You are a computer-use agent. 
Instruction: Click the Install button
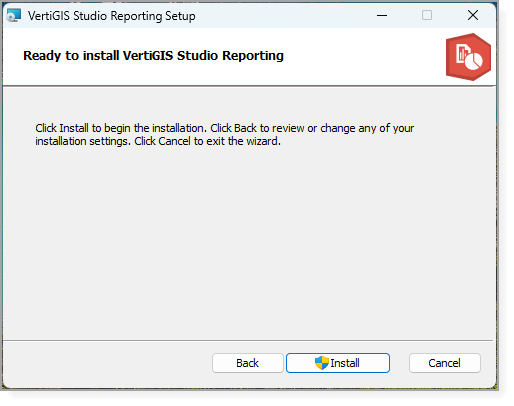point(338,363)
